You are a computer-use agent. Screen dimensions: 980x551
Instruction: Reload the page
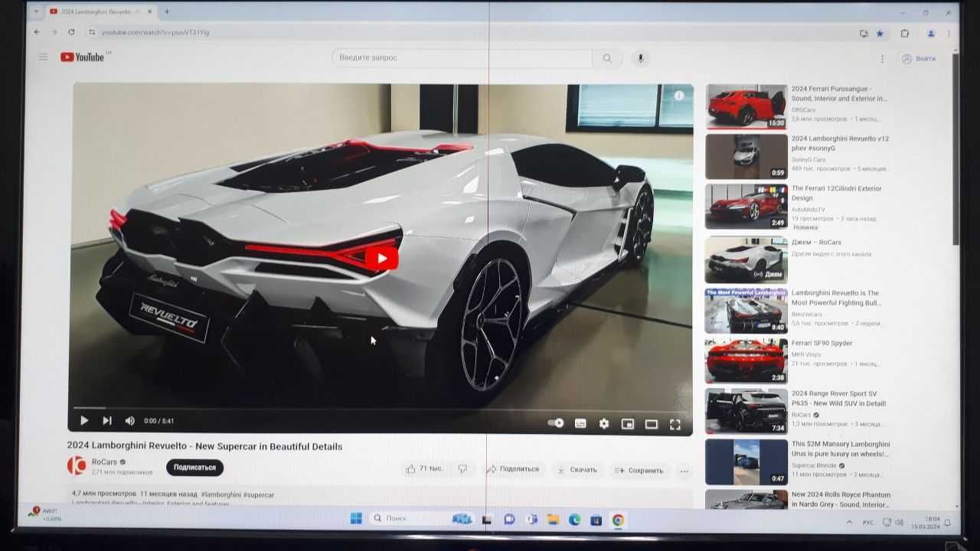[x=71, y=32]
